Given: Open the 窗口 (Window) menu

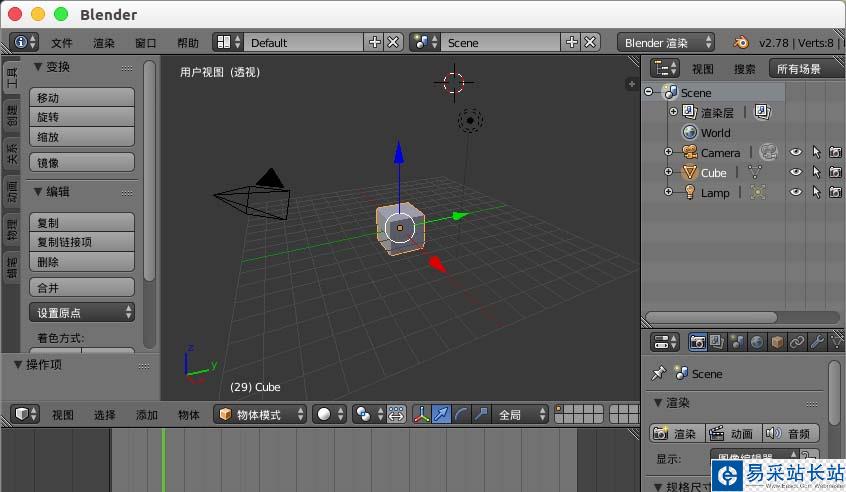Looking at the screenshot, I should click(x=146, y=43).
